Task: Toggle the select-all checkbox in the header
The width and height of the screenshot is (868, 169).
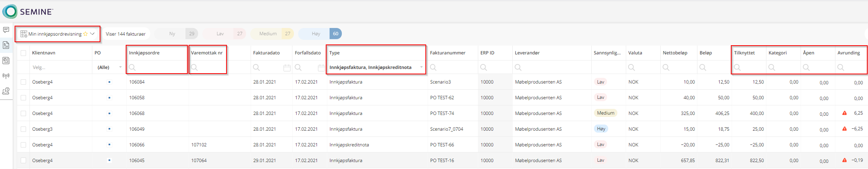Action: 24,53
